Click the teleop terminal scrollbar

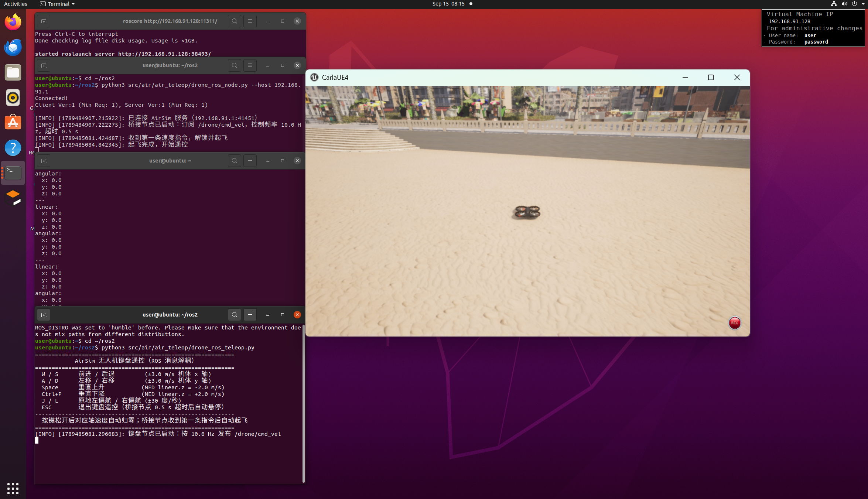304,404
